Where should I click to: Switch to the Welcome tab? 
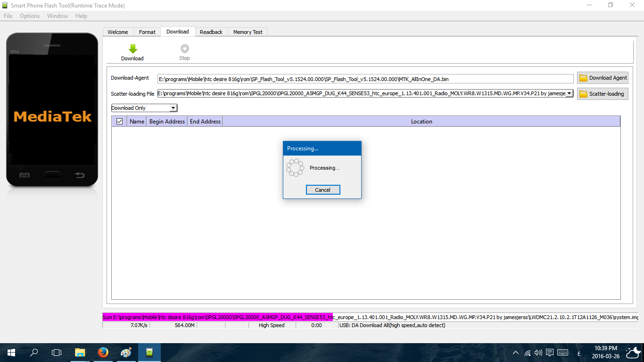(x=118, y=32)
